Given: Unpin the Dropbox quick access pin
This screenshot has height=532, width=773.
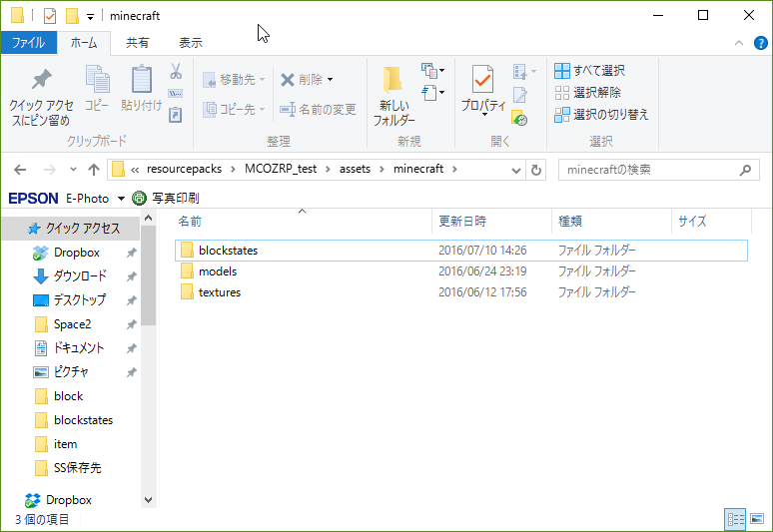Looking at the screenshot, I should point(131,253).
